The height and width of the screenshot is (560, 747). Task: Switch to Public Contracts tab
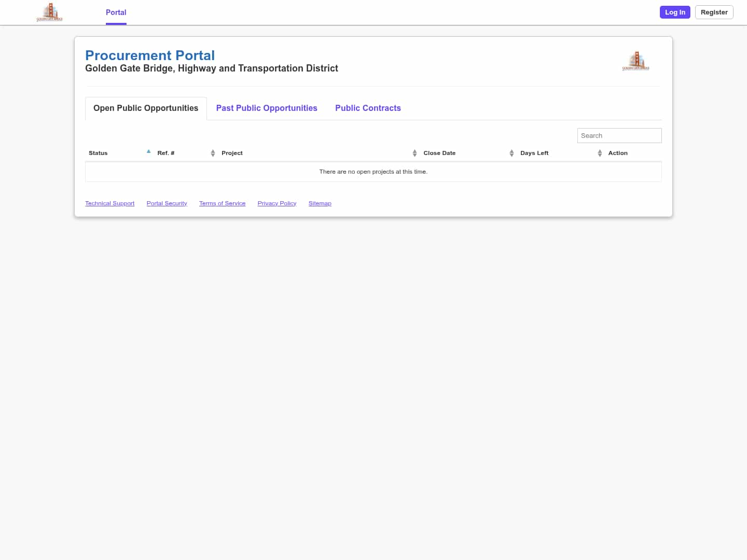click(368, 108)
